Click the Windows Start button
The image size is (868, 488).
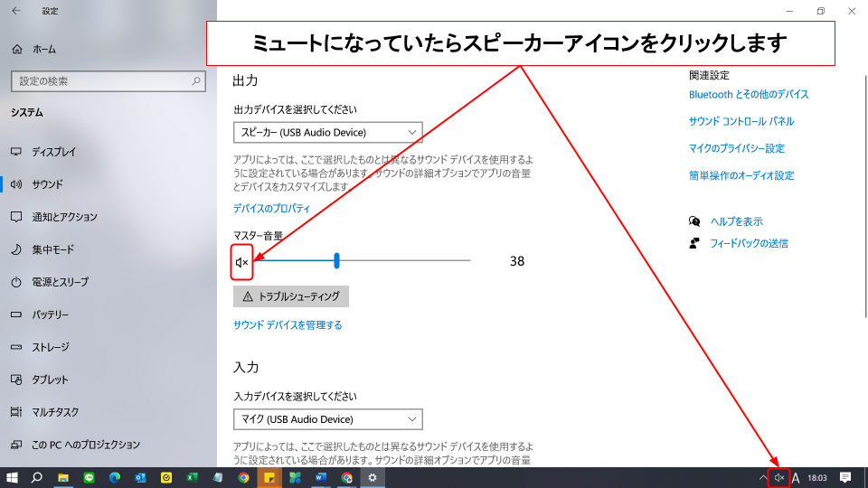pos(12,477)
